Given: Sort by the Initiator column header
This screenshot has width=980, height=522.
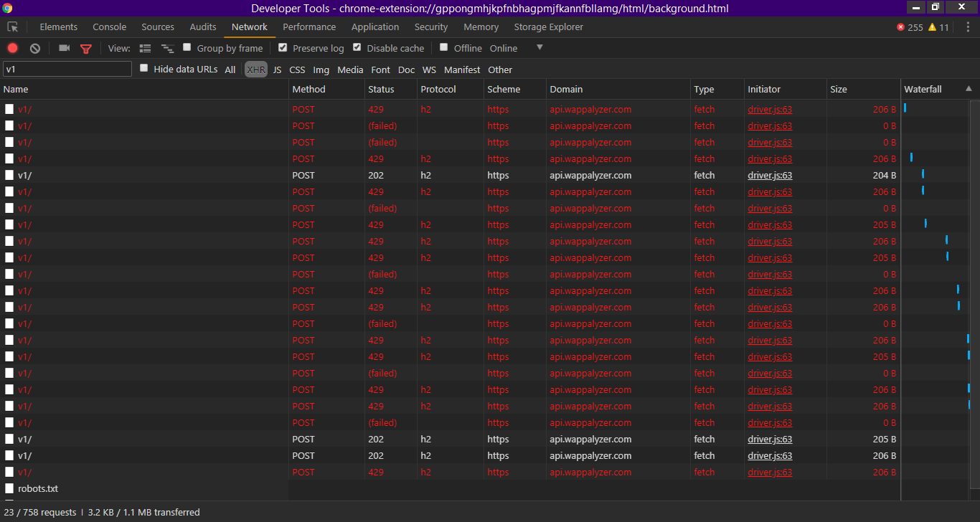Looking at the screenshot, I should pyautogui.click(x=786, y=89).
